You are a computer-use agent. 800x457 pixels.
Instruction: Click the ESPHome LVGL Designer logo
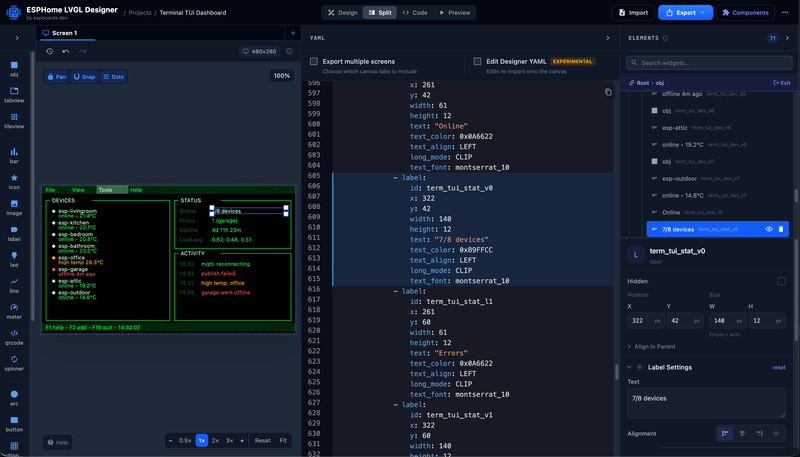coord(13,12)
